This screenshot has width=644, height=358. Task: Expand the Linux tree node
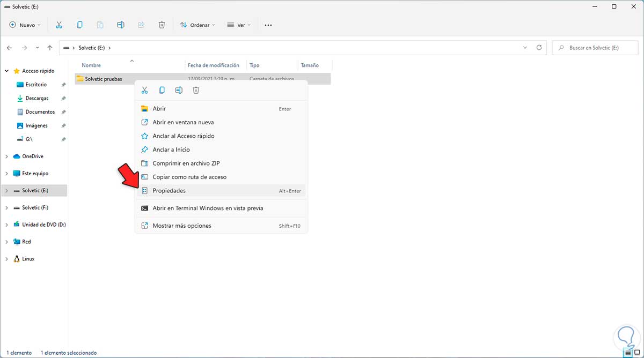pos(7,259)
